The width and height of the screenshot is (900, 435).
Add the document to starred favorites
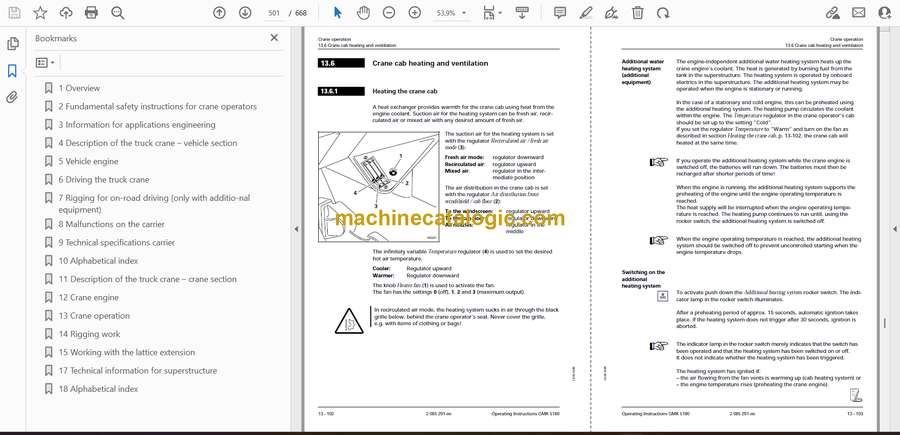40,13
